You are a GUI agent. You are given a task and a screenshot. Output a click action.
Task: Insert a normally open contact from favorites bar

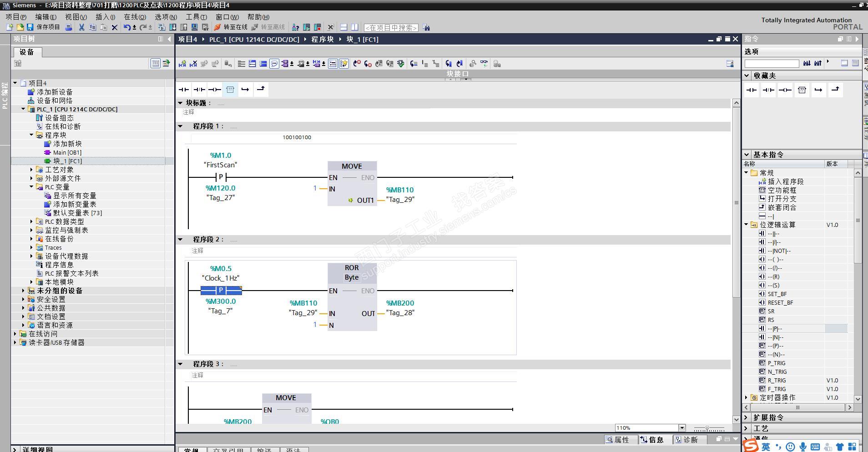(184, 90)
